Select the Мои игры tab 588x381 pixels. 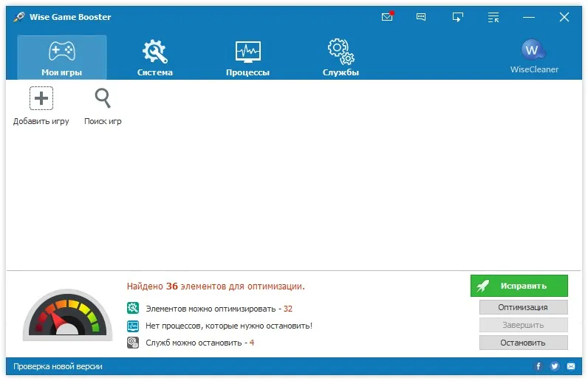(x=62, y=58)
